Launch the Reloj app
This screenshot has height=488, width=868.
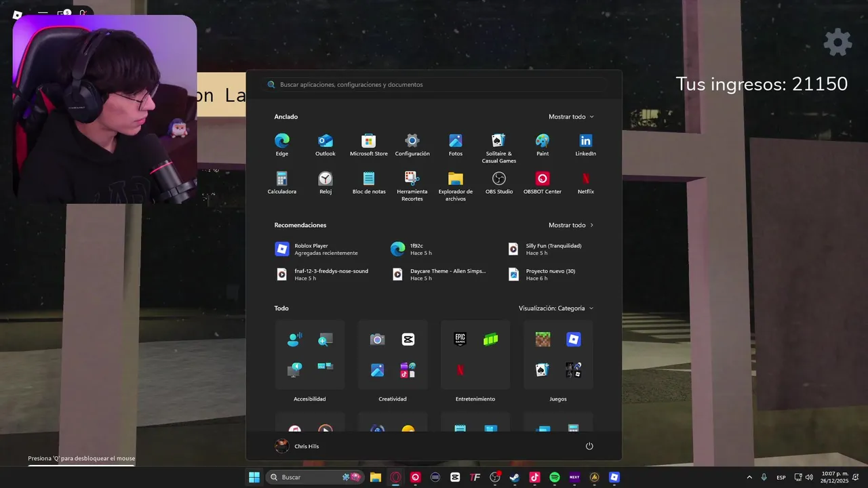[325, 182]
